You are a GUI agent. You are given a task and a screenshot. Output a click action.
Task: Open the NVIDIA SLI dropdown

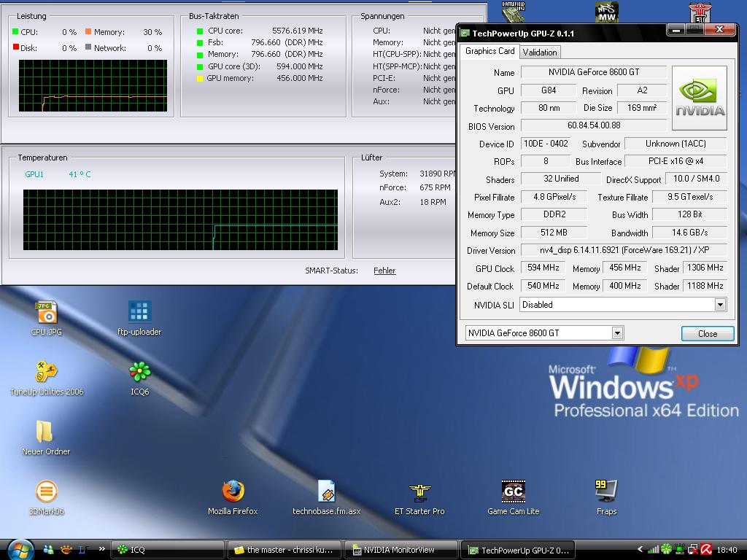720,305
